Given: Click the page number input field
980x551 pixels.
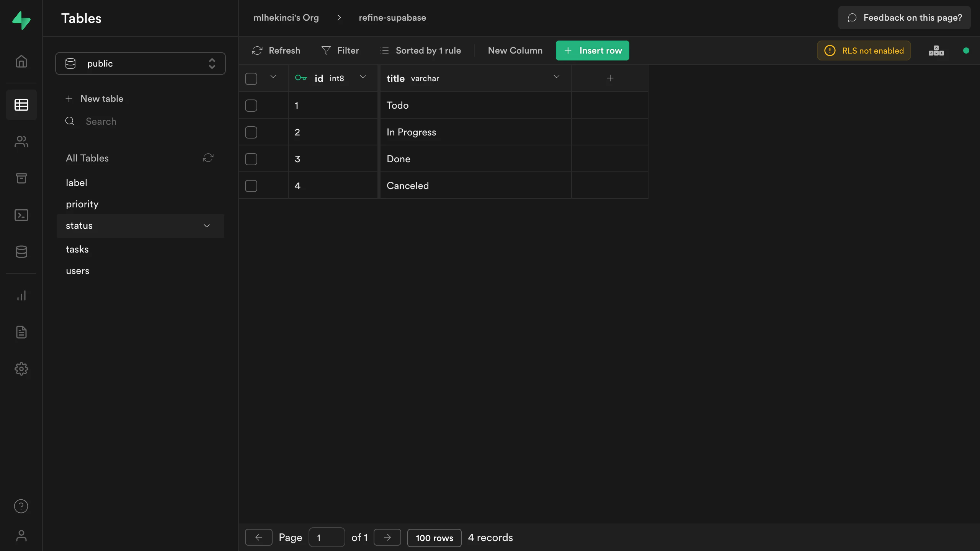Looking at the screenshot, I should click(x=326, y=538).
